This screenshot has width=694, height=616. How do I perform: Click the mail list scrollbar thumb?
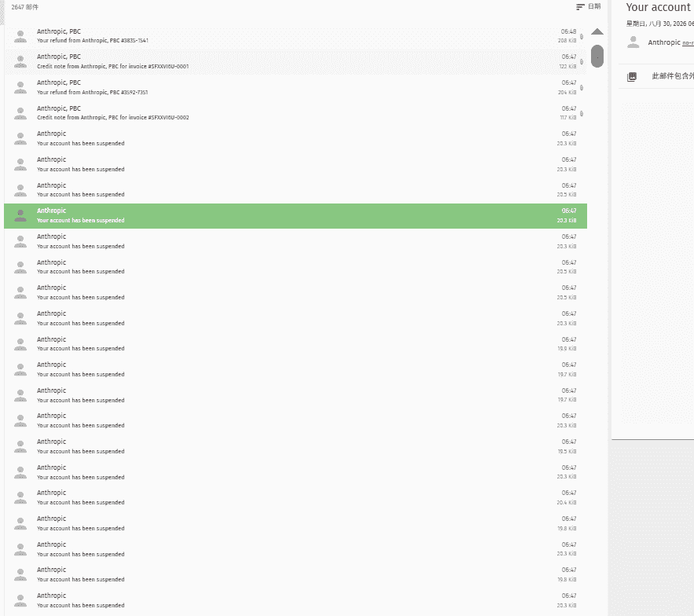pos(597,57)
